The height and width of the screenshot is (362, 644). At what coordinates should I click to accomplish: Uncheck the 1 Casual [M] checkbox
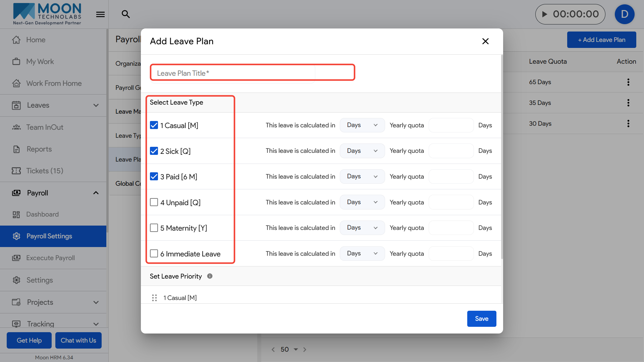point(154,125)
